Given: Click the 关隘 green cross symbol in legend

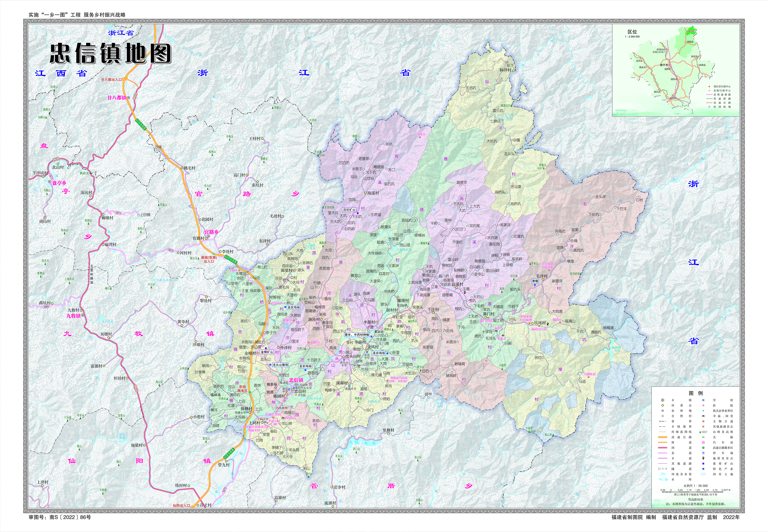Looking at the screenshot, I should 703,437.
